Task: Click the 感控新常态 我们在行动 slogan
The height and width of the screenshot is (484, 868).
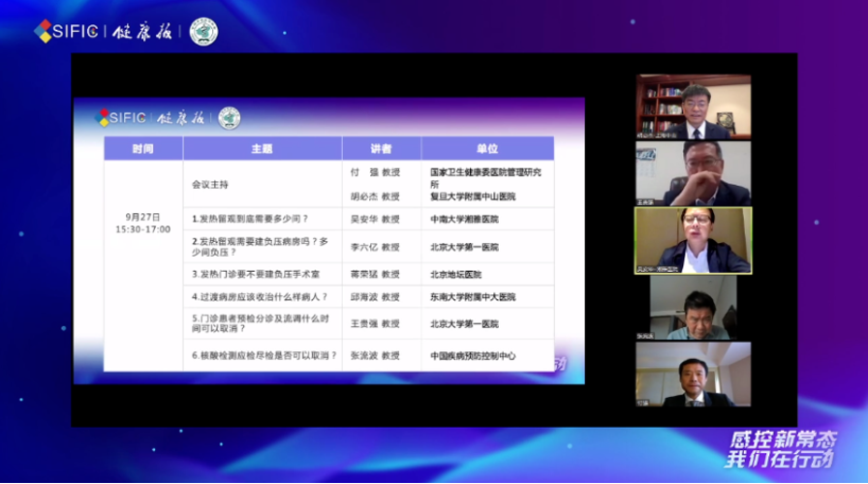Action: 781,449
